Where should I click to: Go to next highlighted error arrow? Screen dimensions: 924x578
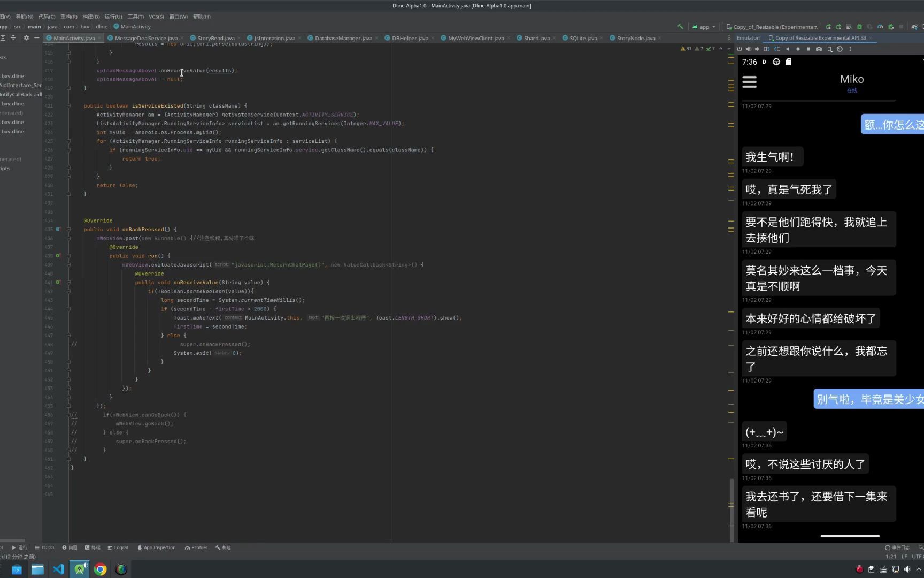[x=729, y=49]
